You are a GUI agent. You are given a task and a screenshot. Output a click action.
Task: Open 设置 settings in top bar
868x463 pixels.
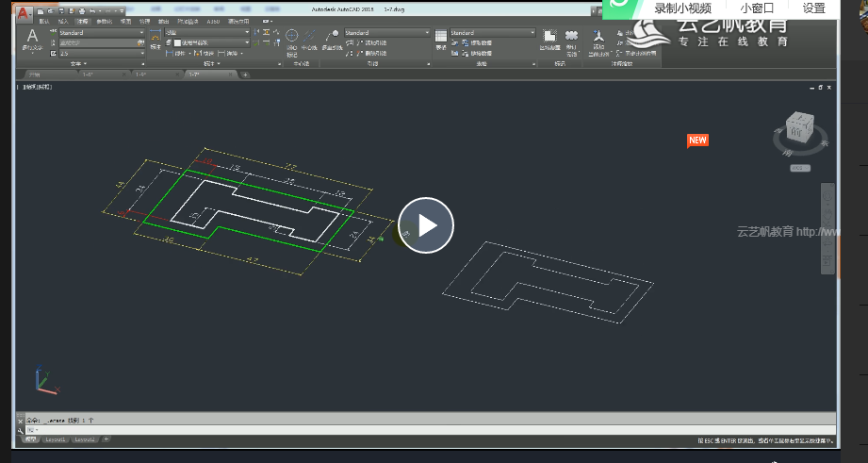[x=814, y=8]
